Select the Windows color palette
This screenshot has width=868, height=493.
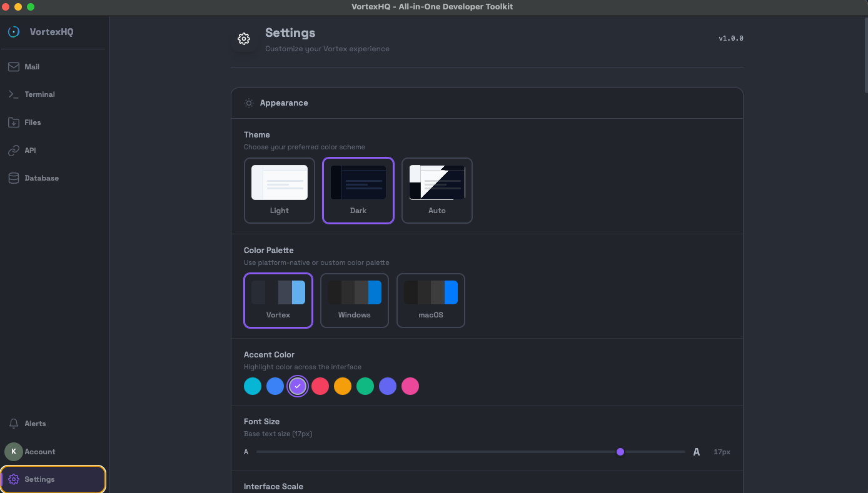coord(355,301)
